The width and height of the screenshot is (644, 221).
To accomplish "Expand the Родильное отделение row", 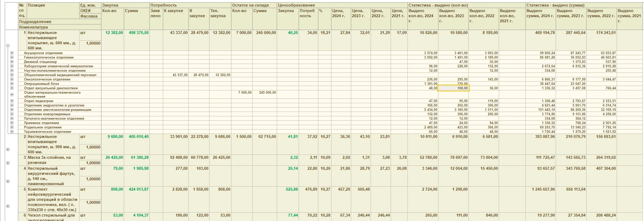I will [x=12, y=127].
